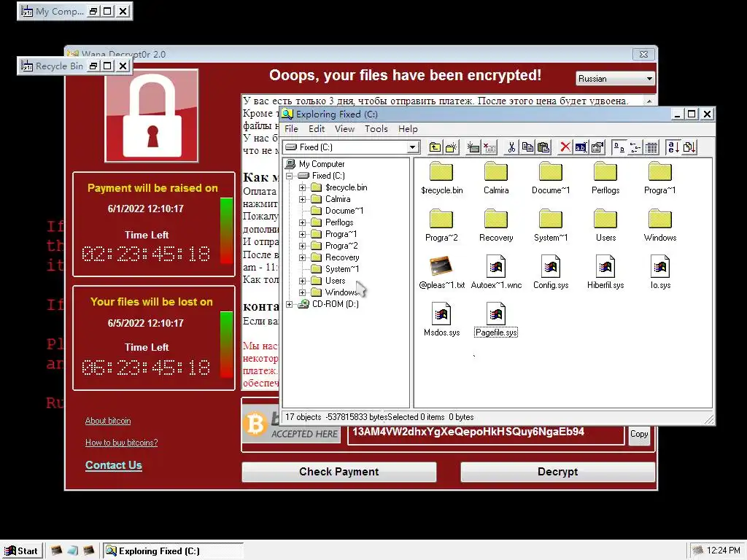Click the red X Delete toolbar icon

565,147
